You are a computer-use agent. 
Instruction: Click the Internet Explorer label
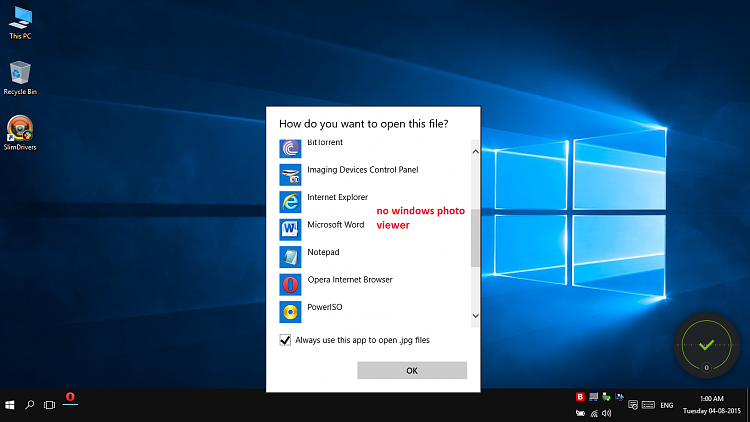tap(338, 197)
